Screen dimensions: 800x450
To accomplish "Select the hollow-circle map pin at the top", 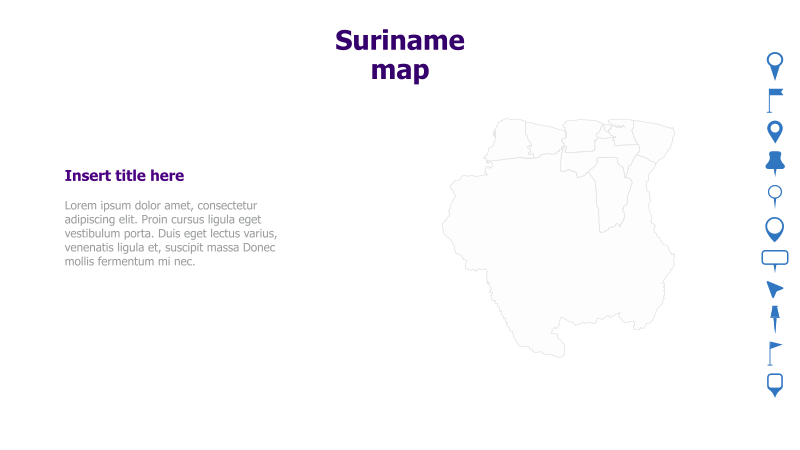I will (x=774, y=66).
